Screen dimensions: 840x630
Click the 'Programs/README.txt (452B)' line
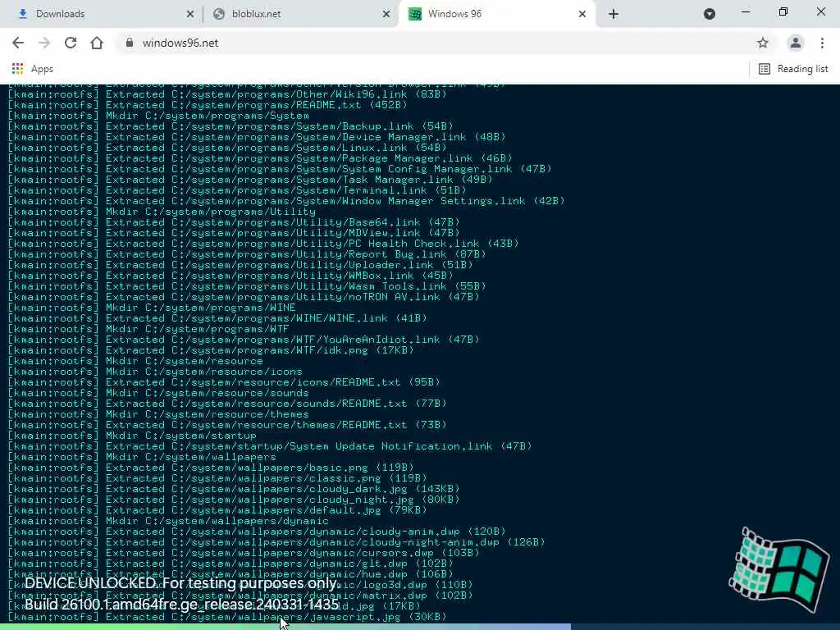pos(208,105)
